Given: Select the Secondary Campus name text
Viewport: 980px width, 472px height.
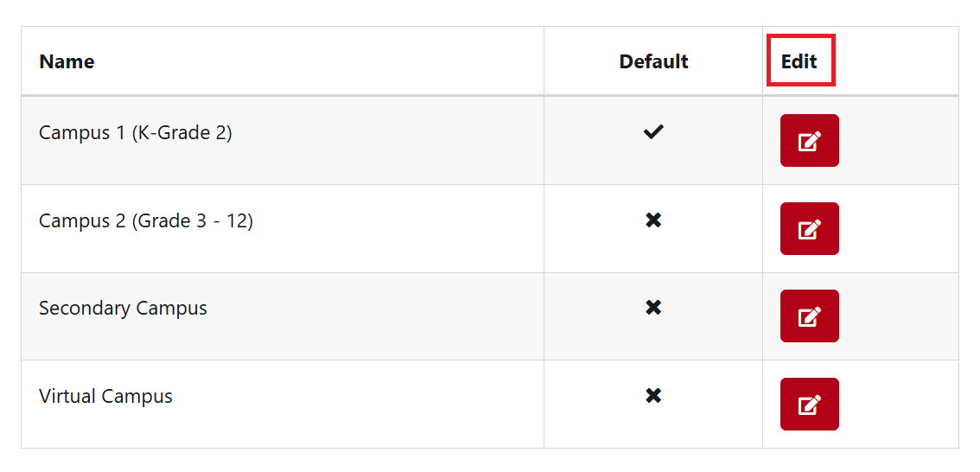Looking at the screenshot, I should (x=123, y=309).
